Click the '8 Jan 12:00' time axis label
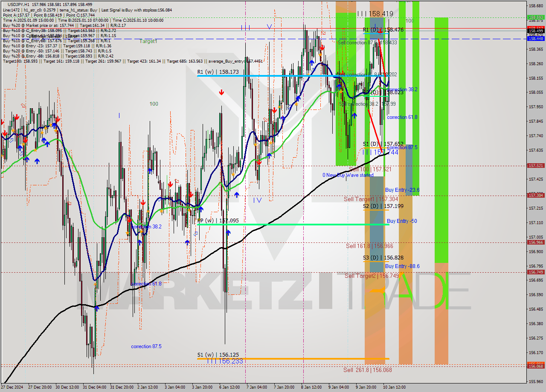 311,387
